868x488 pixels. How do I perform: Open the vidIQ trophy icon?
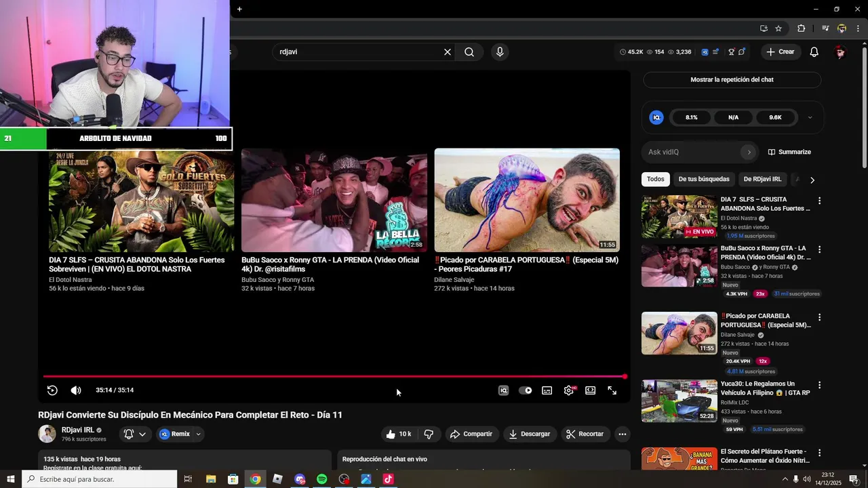(x=732, y=52)
